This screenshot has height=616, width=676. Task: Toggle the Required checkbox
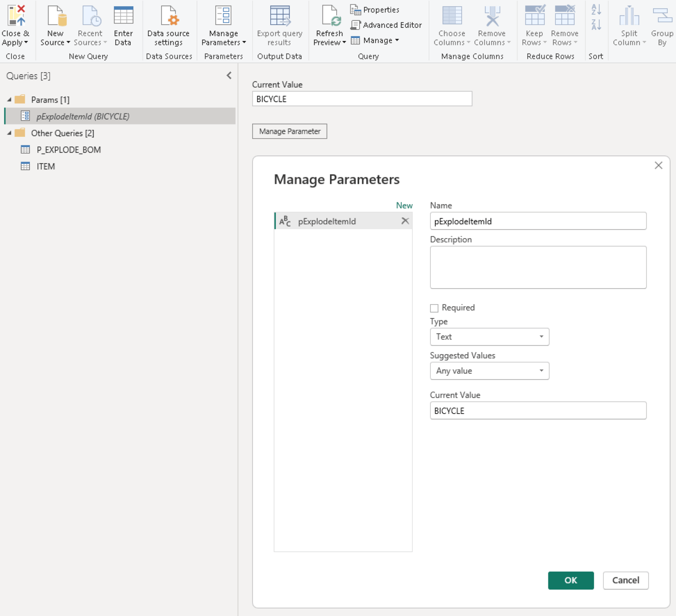(x=434, y=308)
